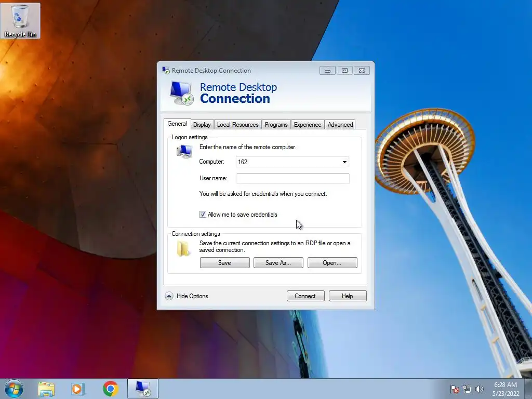
Task: Click the Help button
Action: (x=348, y=296)
